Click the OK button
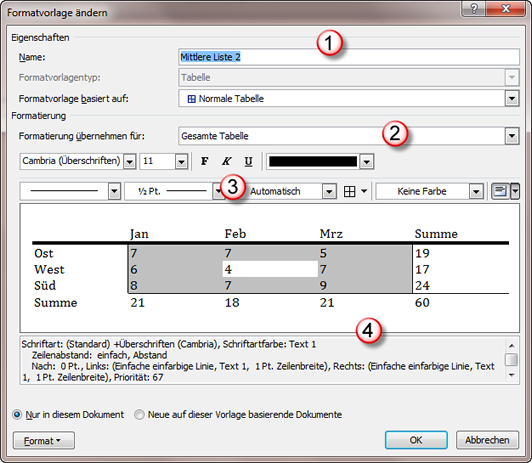This screenshot has height=463, width=532. tap(416, 440)
